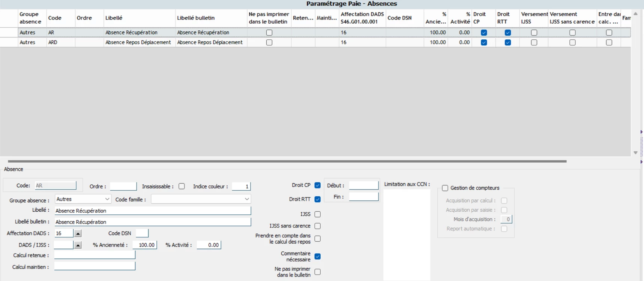Enable the Gestion de compteurs checkbox

point(445,188)
